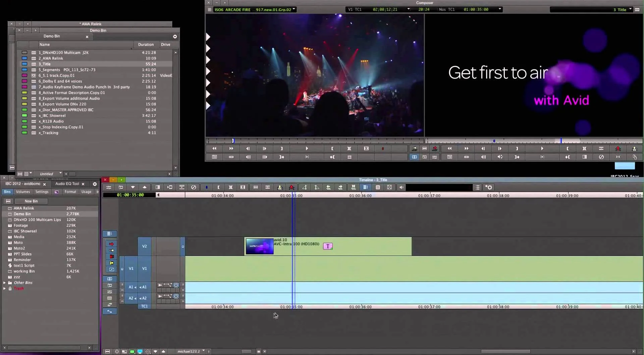Viewport: 644px width, 355px height.
Task: Open timeline settings gear icon
Action: point(489,187)
